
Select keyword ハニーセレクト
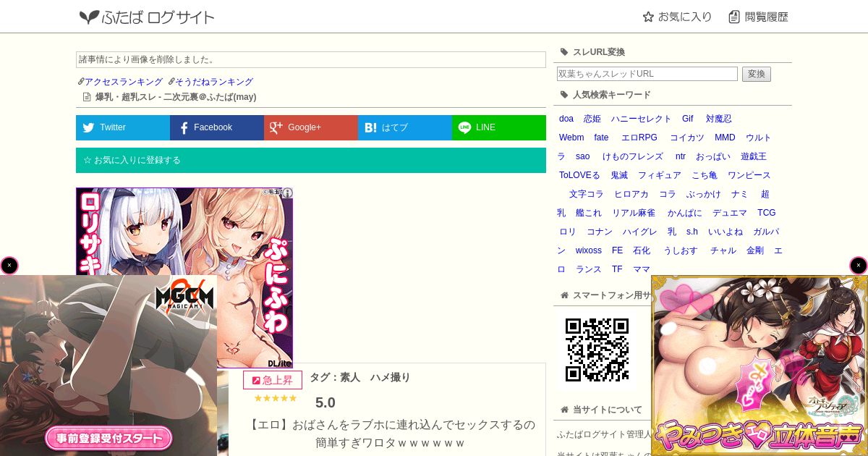click(x=641, y=119)
